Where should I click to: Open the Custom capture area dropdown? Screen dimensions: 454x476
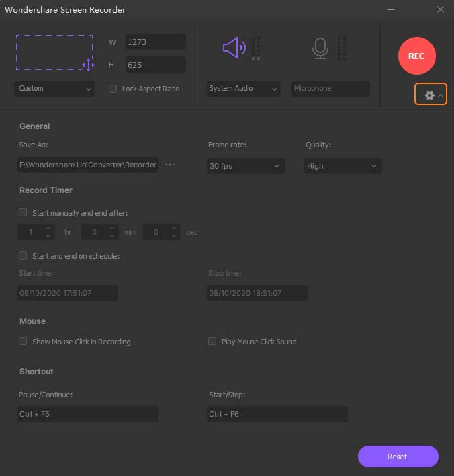pyautogui.click(x=54, y=89)
